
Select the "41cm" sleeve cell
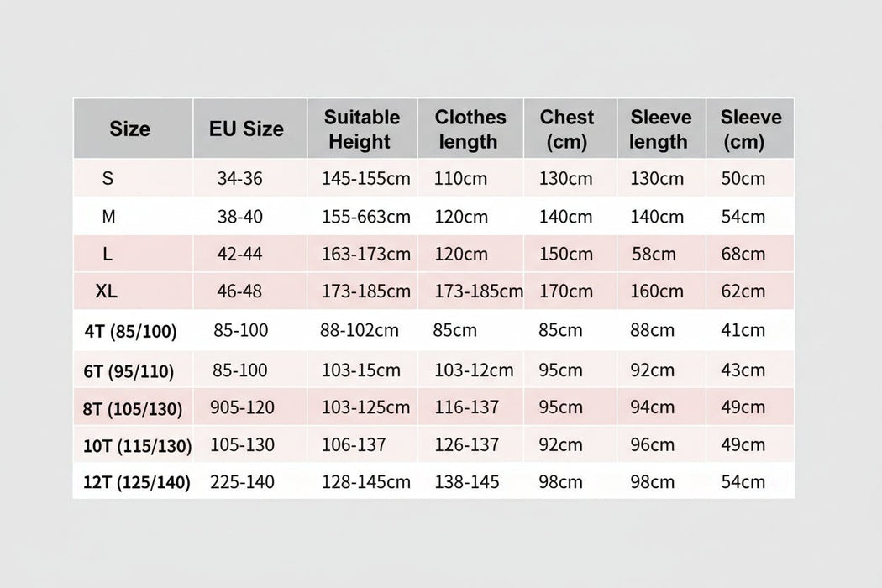[743, 330]
